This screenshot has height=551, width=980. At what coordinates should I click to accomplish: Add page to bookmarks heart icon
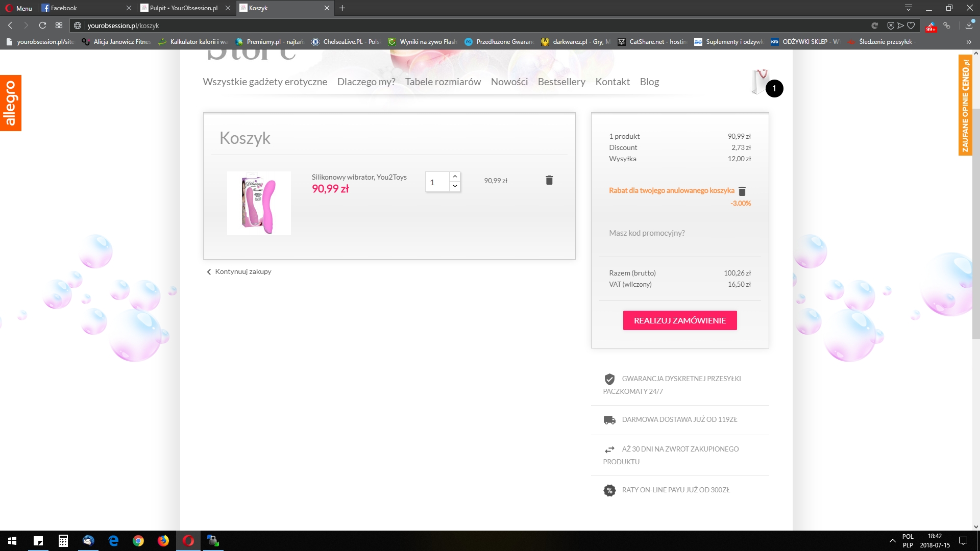pyautogui.click(x=911, y=26)
